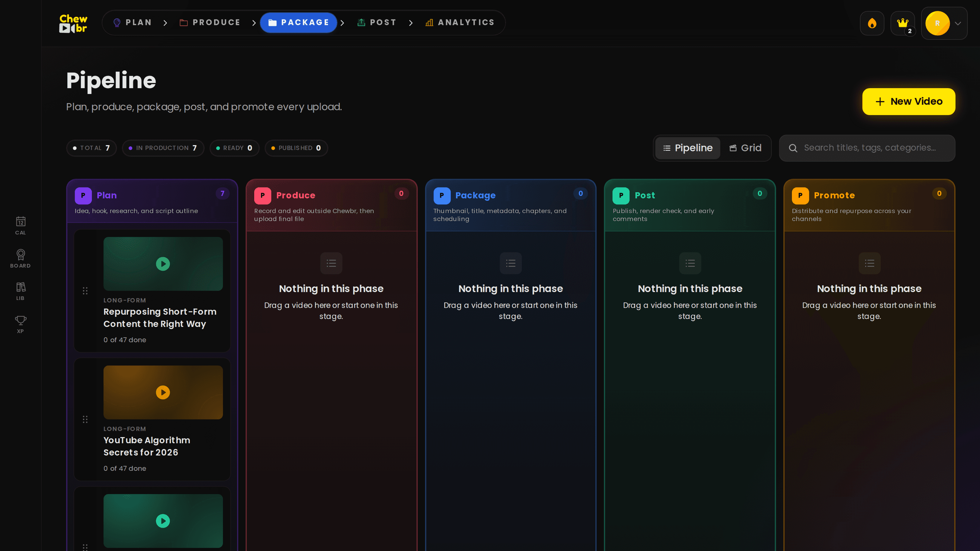Open the LIB library sidebar icon
This screenshot has height=551, width=980.
(x=20, y=291)
